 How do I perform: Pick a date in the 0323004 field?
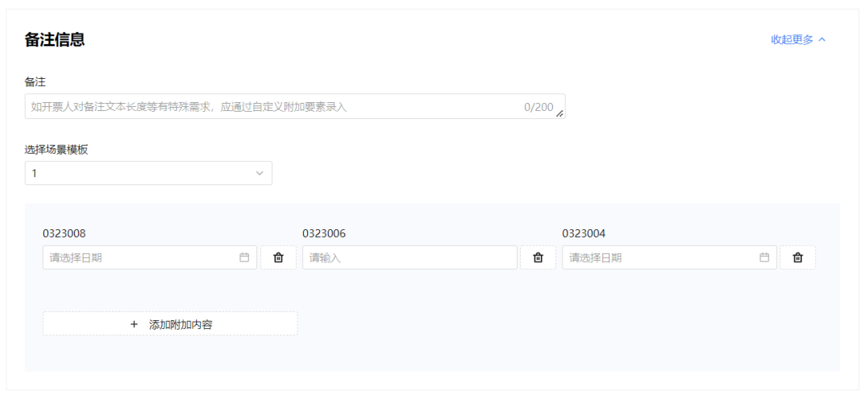pos(661,257)
